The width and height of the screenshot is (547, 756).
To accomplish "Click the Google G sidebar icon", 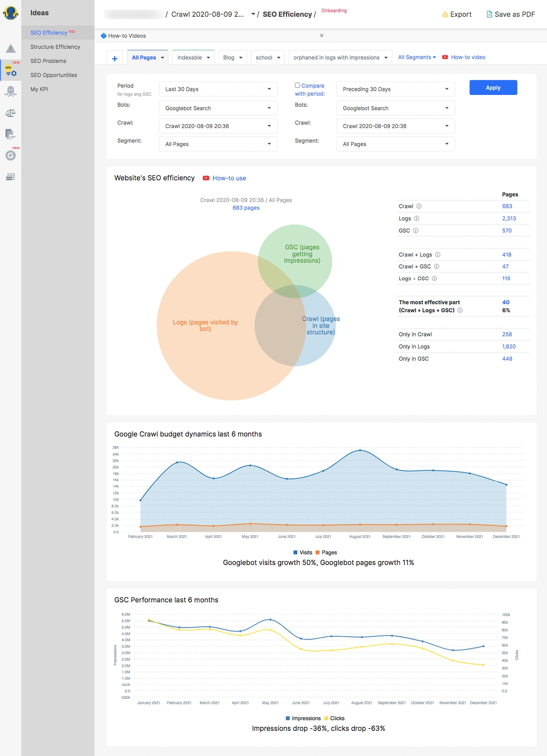I will (x=10, y=155).
